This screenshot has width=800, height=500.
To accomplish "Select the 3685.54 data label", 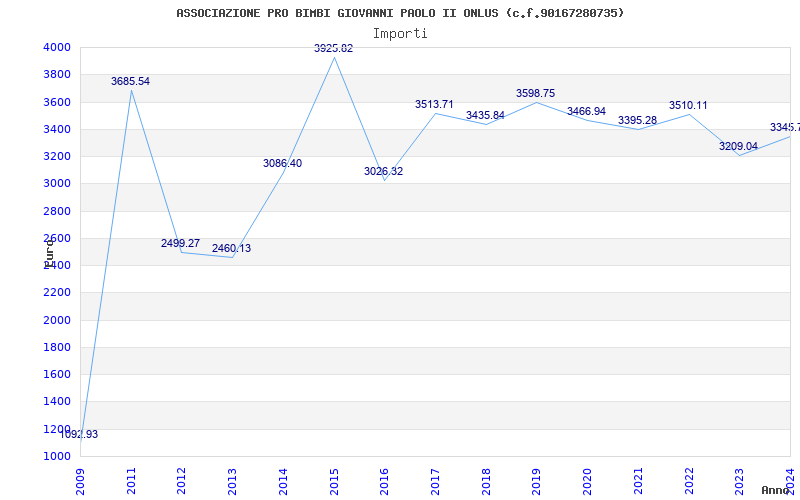I will click(131, 81).
